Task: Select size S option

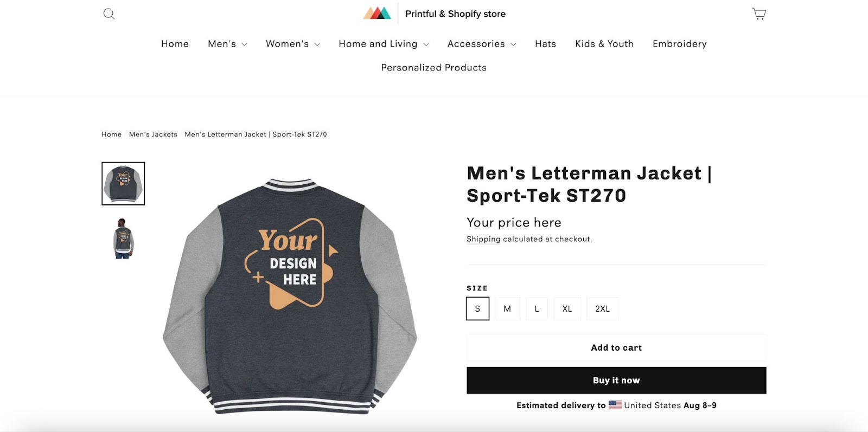Action: point(477,308)
